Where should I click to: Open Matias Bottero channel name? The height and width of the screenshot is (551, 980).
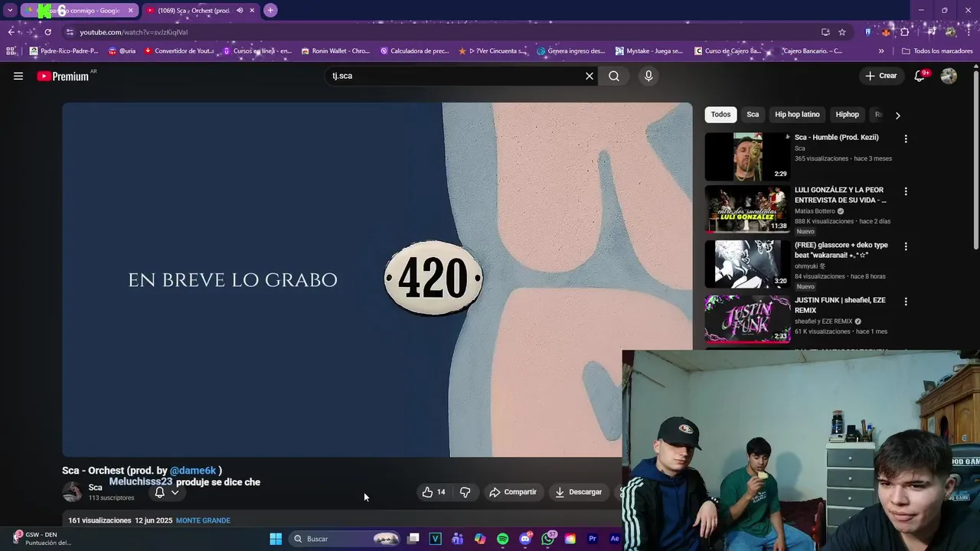815,211
